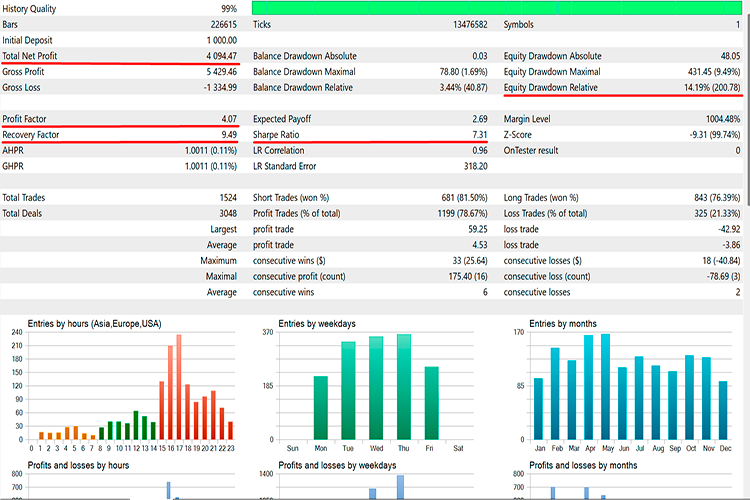The height and width of the screenshot is (500, 750).
Task: Select the Jan bar in Entries by months
Action: [x=539, y=409]
